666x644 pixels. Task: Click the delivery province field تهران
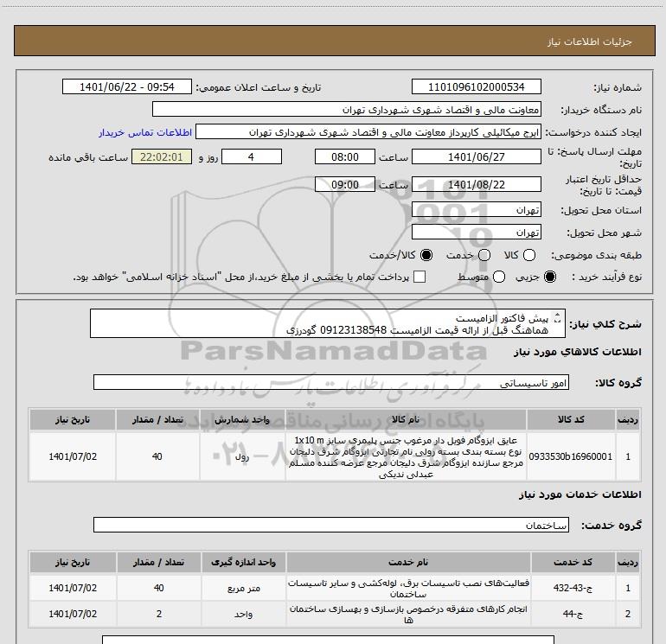pos(476,209)
